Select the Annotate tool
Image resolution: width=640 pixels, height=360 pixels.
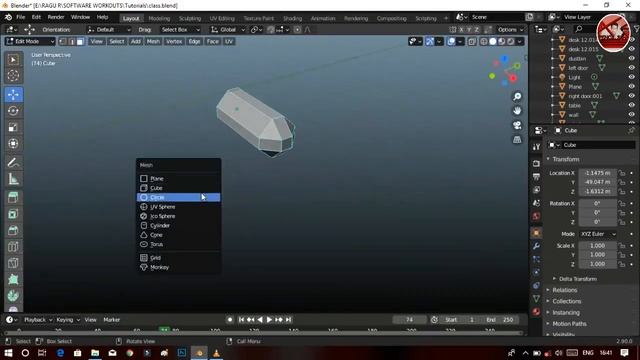click(x=13, y=163)
